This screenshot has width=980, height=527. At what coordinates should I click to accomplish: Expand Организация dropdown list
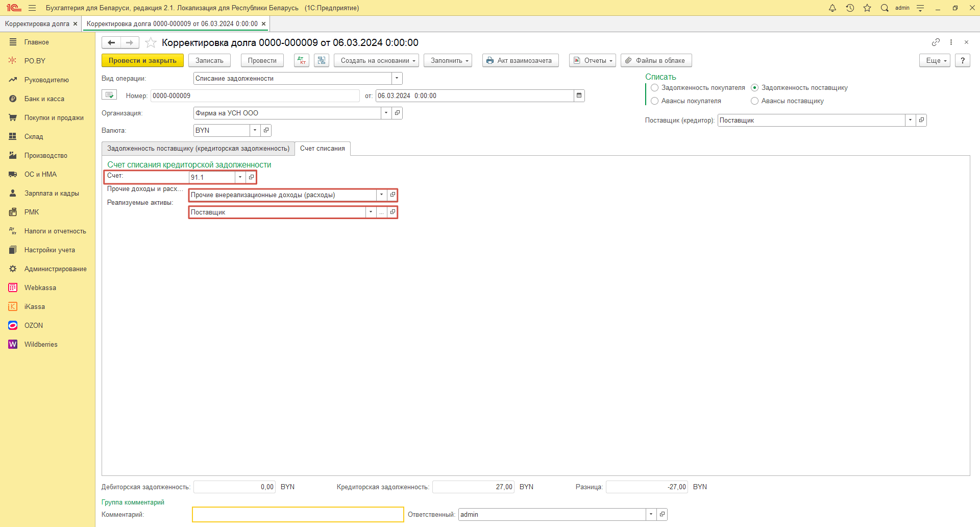[x=386, y=113]
